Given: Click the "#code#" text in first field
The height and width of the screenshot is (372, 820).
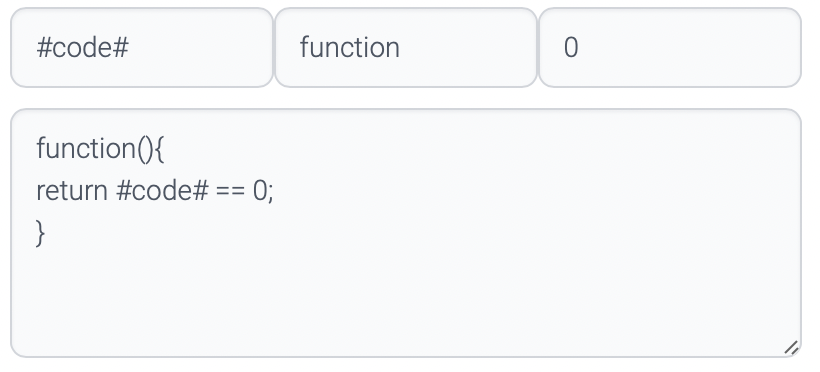Looking at the screenshot, I should 83,48.
